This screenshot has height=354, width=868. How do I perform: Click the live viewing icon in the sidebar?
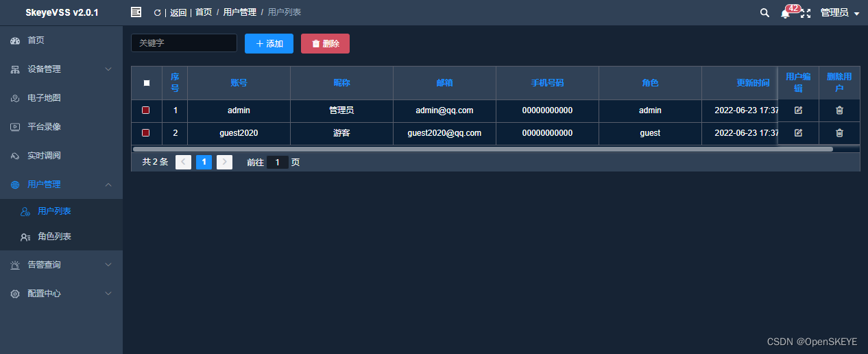click(x=15, y=156)
